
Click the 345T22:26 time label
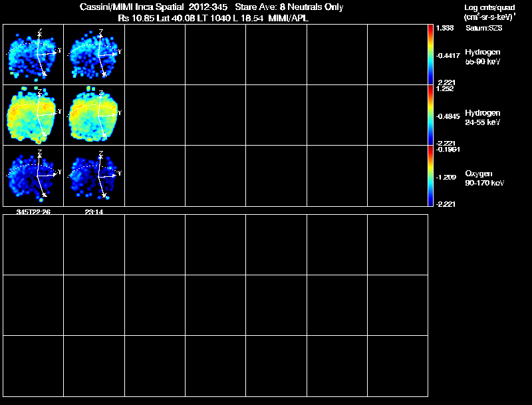33,212
